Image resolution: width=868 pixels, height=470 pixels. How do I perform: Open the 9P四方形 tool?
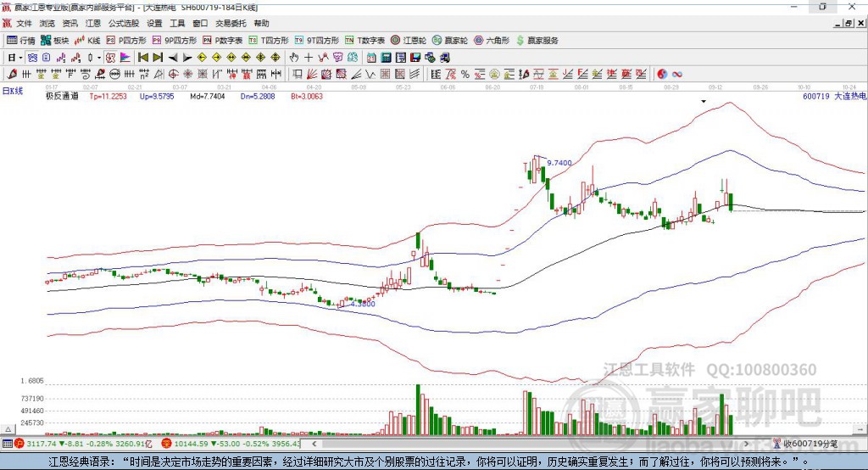(175, 41)
